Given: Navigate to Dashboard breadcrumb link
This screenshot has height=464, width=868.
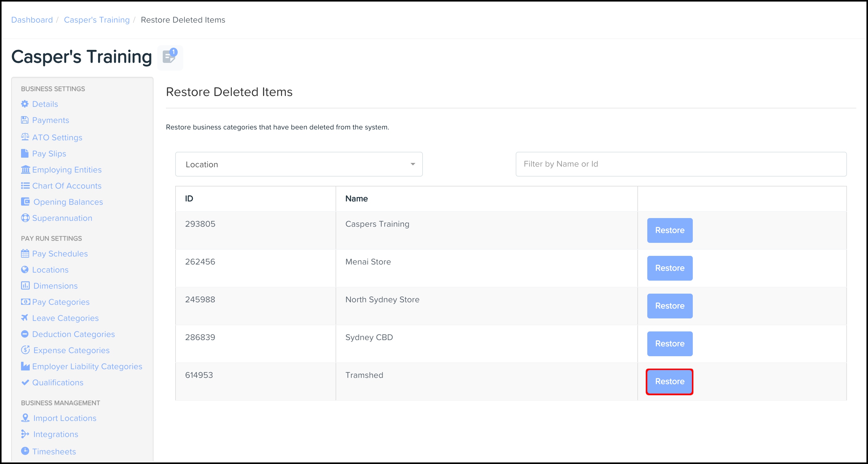Looking at the screenshot, I should [32, 20].
